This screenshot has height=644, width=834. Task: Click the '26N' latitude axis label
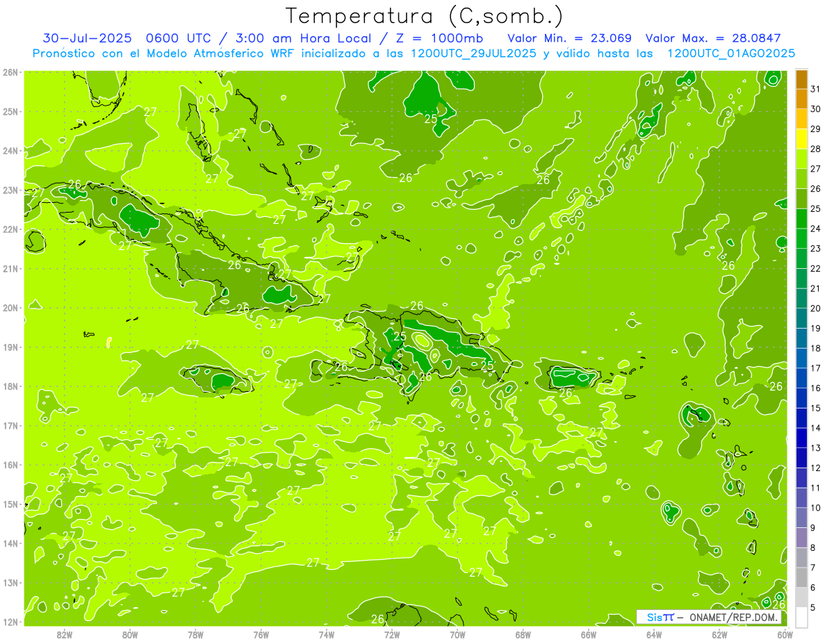coord(10,72)
